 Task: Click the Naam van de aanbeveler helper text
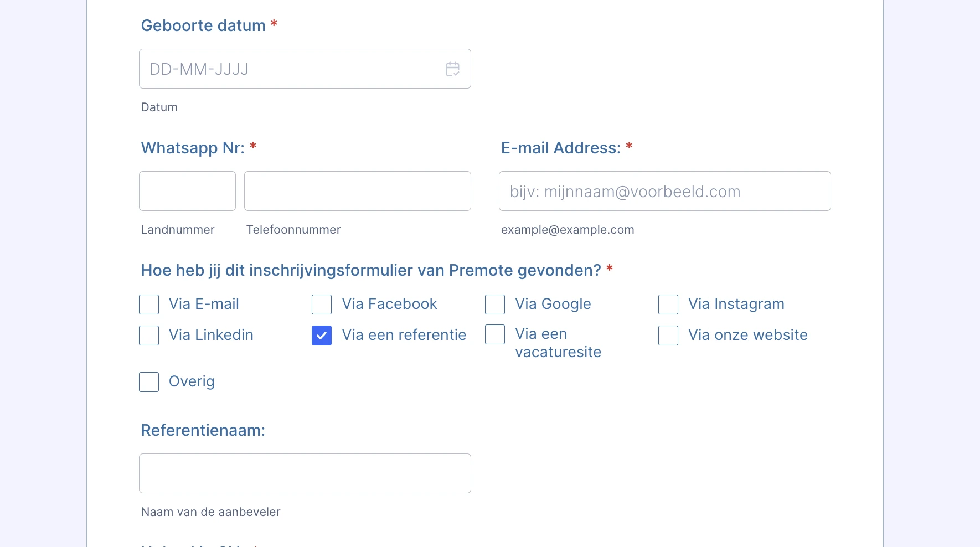point(210,512)
